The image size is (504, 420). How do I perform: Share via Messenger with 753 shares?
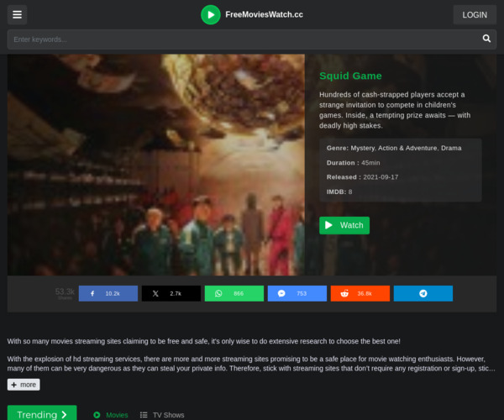click(297, 293)
